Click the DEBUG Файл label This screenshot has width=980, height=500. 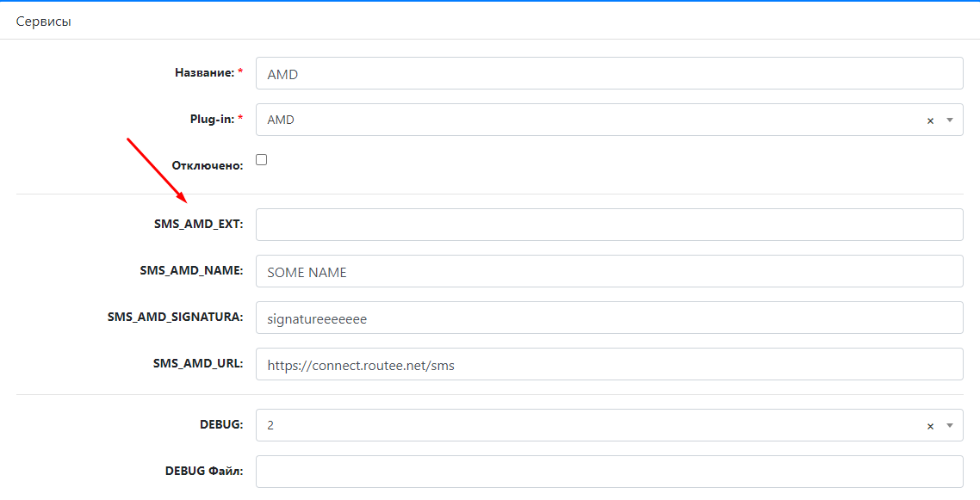(x=204, y=472)
